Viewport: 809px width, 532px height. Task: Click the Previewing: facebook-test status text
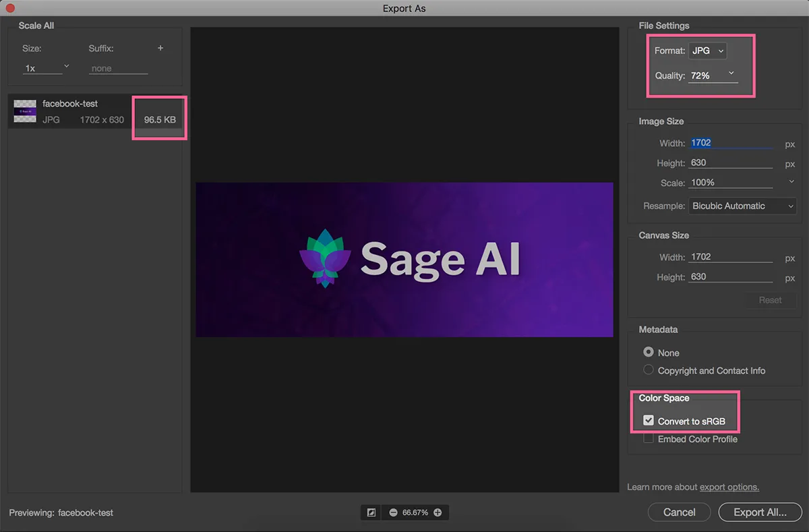(x=61, y=512)
